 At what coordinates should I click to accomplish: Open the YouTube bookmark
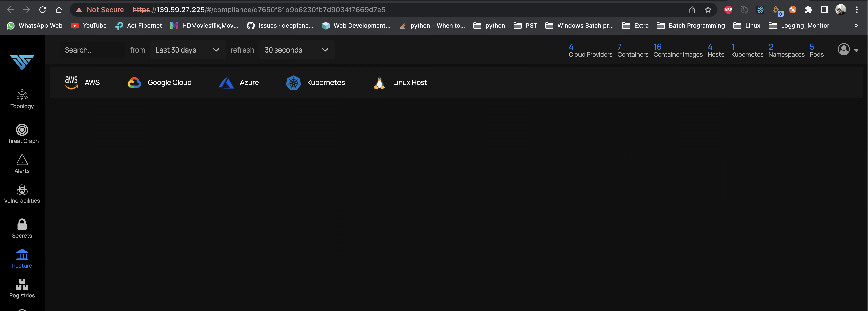click(x=89, y=26)
